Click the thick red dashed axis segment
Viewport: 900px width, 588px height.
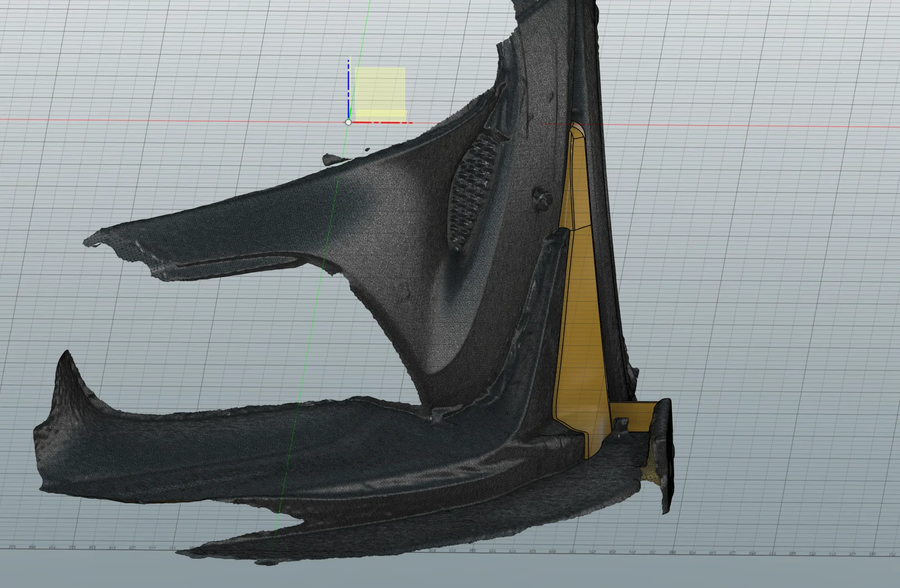pyautogui.click(x=382, y=122)
